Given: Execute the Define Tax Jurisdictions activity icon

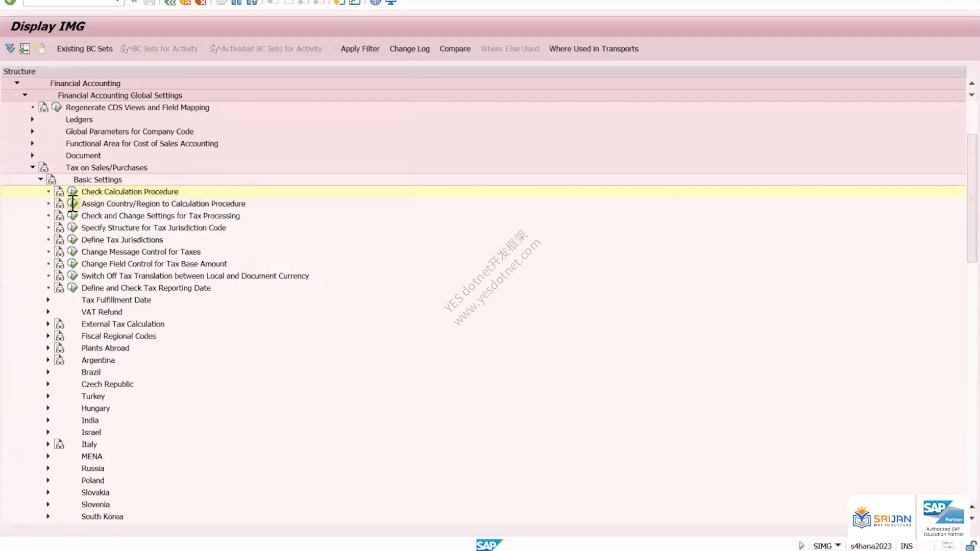Looking at the screenshot, I should click(x=72, y=240).
